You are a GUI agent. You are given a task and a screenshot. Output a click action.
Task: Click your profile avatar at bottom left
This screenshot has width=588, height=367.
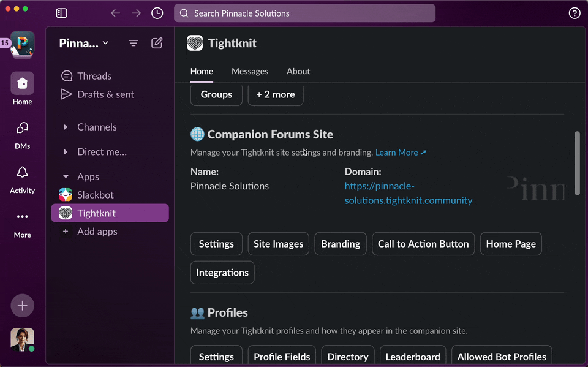tap(22, 339)
